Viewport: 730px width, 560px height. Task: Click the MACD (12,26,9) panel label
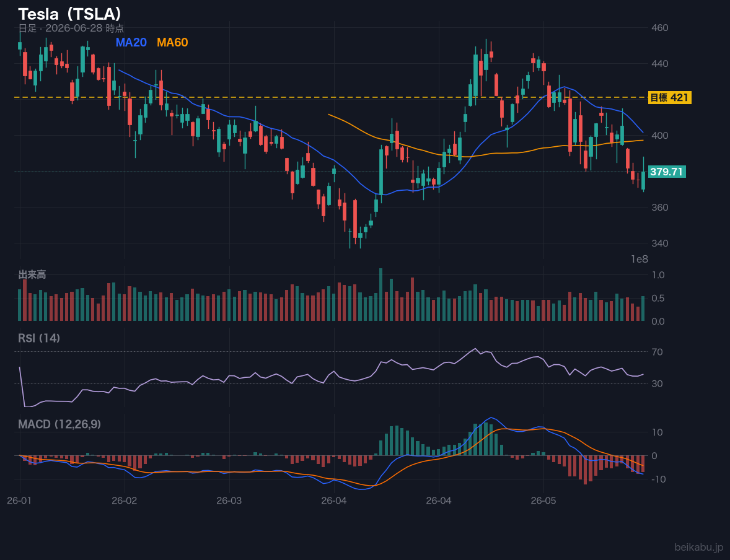coord(59,424)
